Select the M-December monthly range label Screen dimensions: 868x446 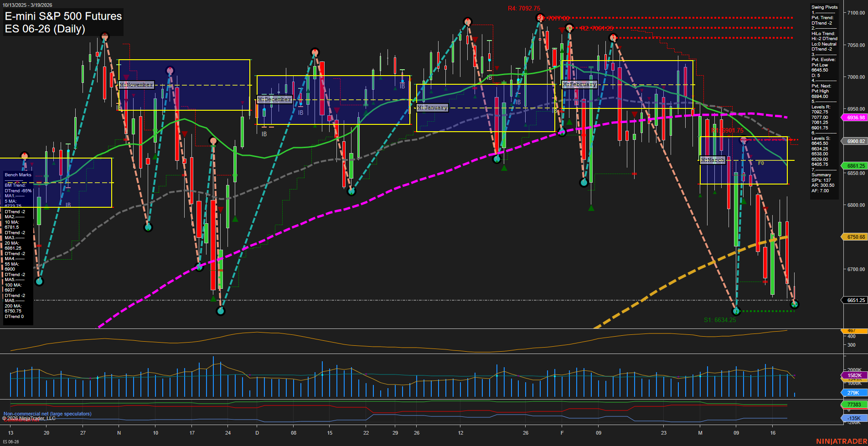[274, 99]
